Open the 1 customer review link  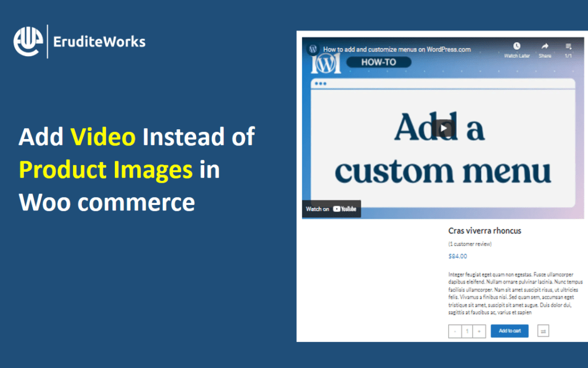470,244
